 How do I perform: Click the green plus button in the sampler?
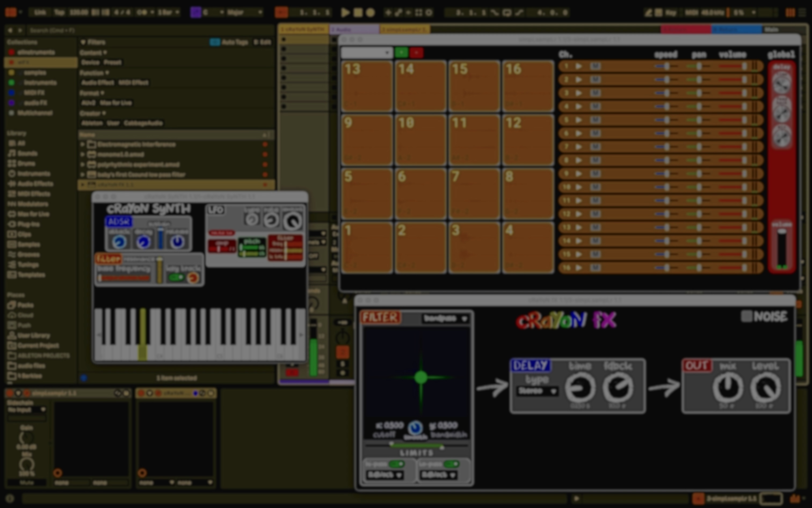coord(401,53)
